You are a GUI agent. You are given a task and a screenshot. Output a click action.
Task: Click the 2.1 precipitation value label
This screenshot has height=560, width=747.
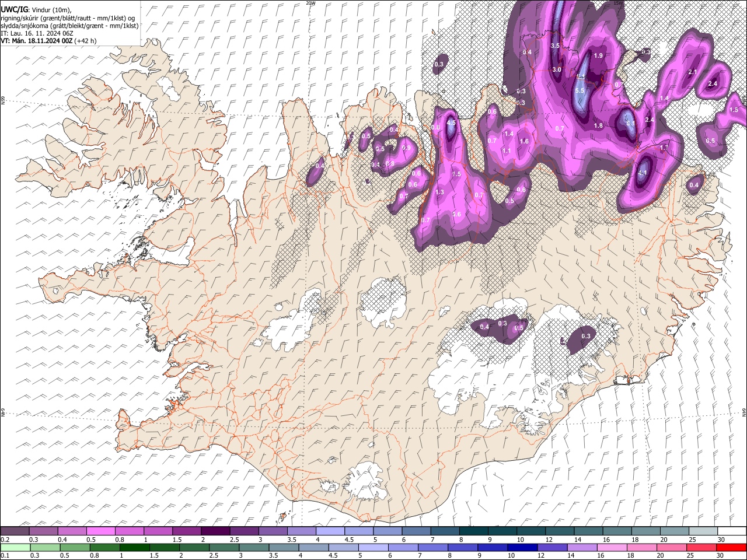coord(693,72)
